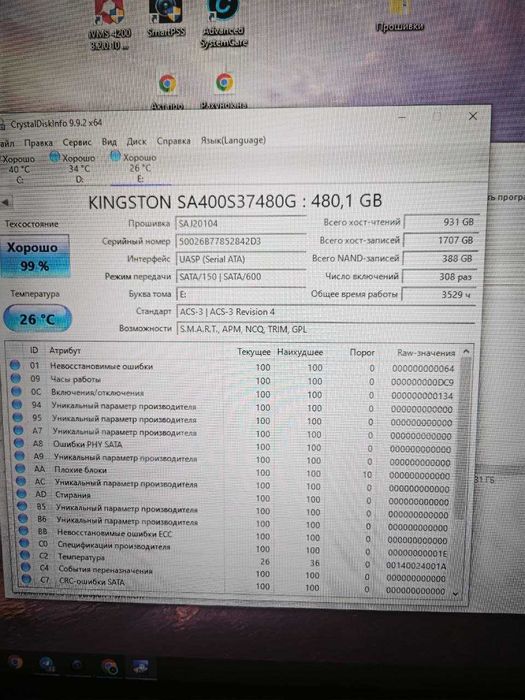Click features field S.M.A.R.T., APM, NCQ

coord(326,329)
